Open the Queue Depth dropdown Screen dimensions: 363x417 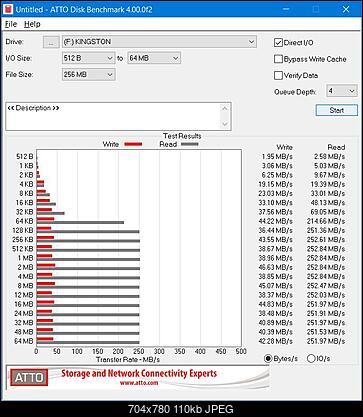pos(342,91)
